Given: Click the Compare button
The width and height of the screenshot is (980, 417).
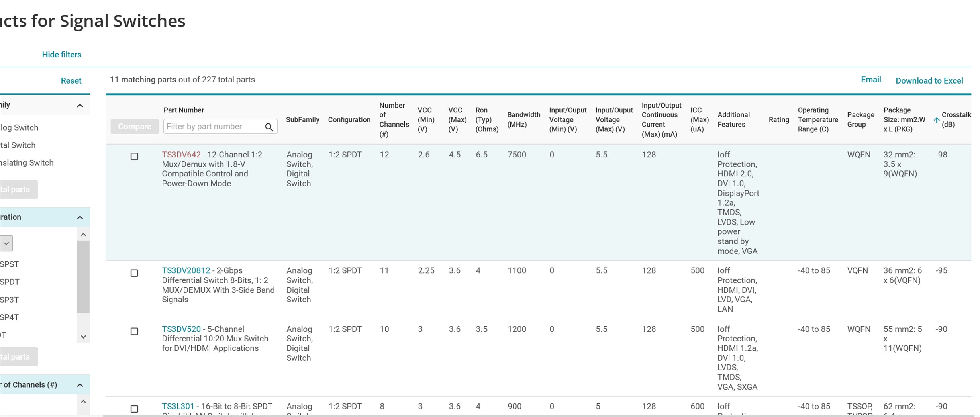Looking at the screenshot, I should click(x=134, y=127).
